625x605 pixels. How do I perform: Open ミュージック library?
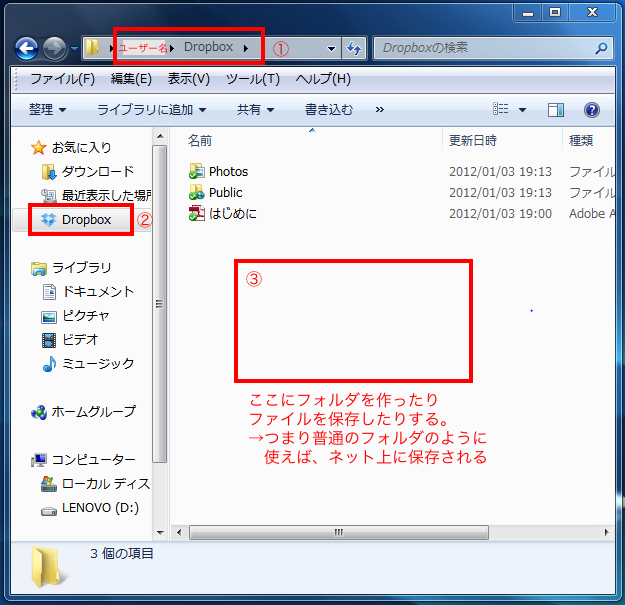click(98, 364)
